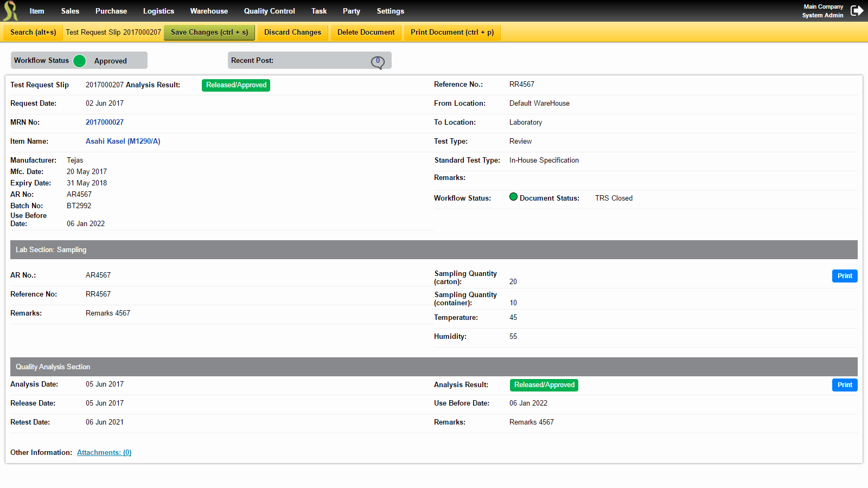Click the Released/Approved badge beside Analysis Result
Screen dimensions: 868x488
pos(235,85)
